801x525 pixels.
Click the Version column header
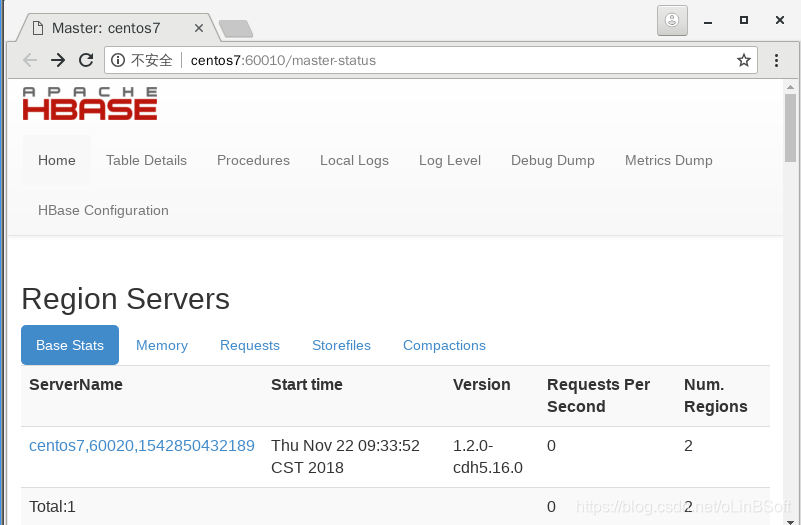(x=482, y=385)
